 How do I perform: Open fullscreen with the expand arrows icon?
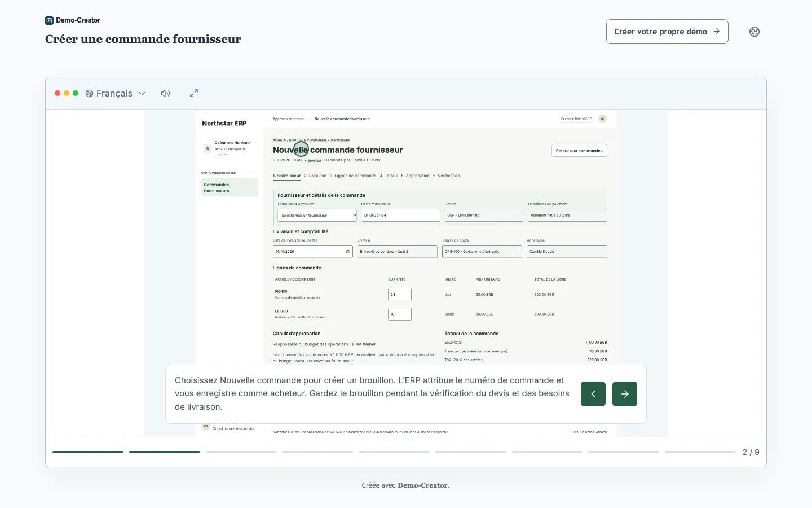coord(194,93)
